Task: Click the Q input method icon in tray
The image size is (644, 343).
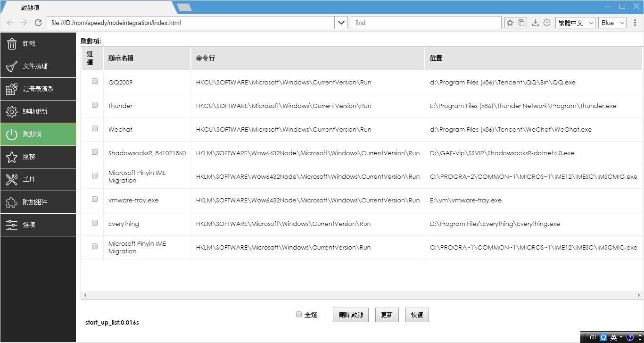Action: [x=603, y=338]
